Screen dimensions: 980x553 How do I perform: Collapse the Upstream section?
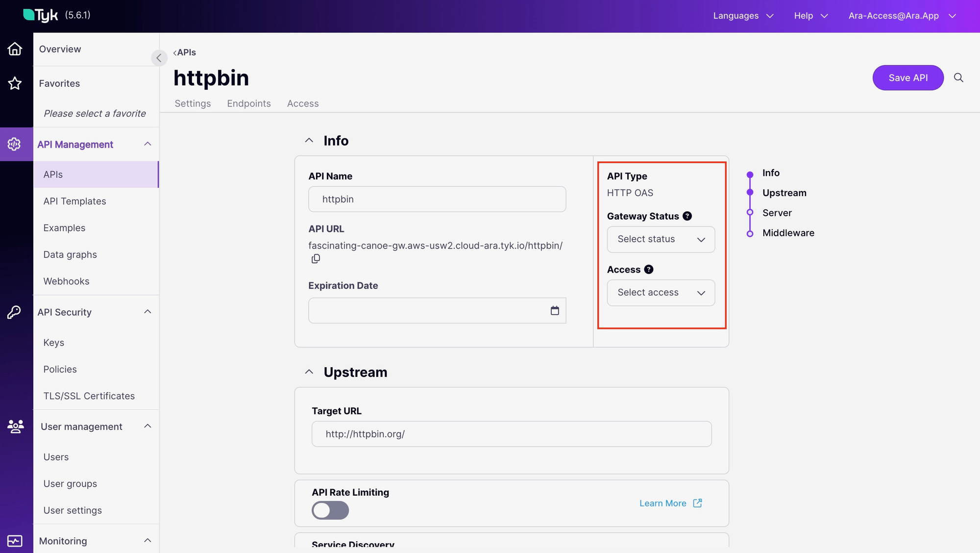309,371
